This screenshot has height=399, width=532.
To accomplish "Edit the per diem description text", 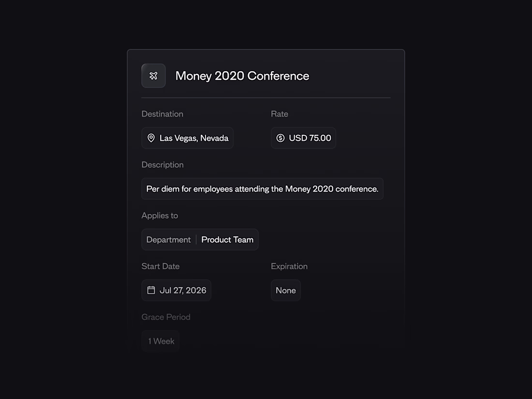I will (262, 189).
